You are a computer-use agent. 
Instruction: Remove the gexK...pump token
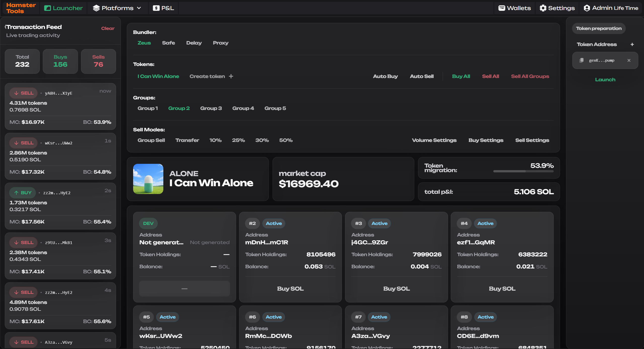coord(628,60)
